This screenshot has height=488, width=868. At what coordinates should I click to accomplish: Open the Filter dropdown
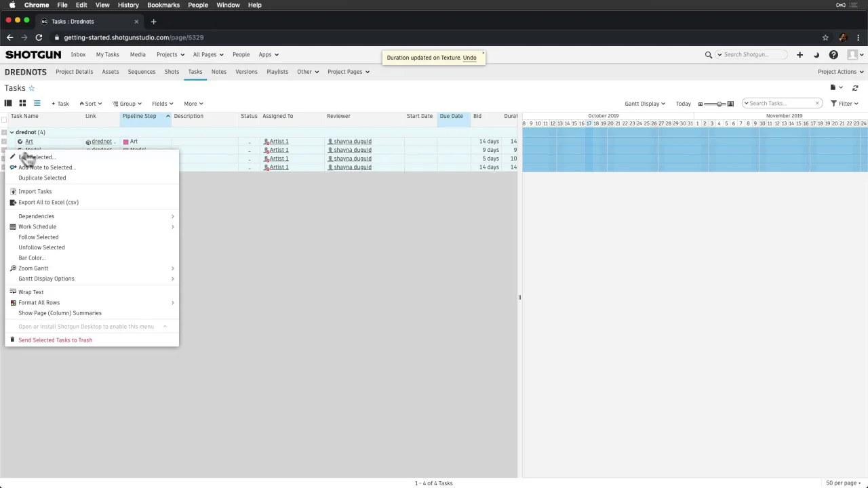[845, 104]
